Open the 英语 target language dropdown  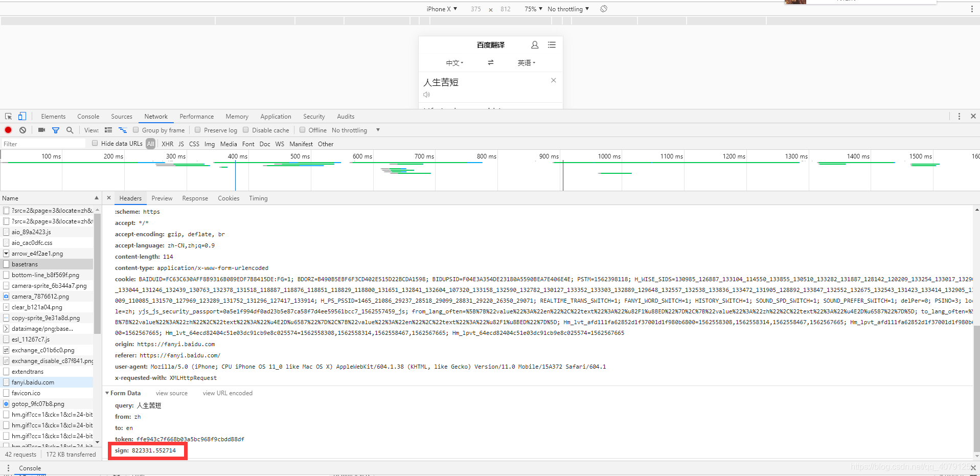(526, 63)
